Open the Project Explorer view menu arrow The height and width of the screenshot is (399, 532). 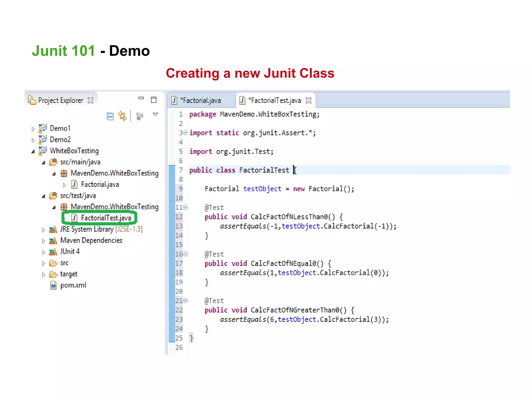point(155,114)
